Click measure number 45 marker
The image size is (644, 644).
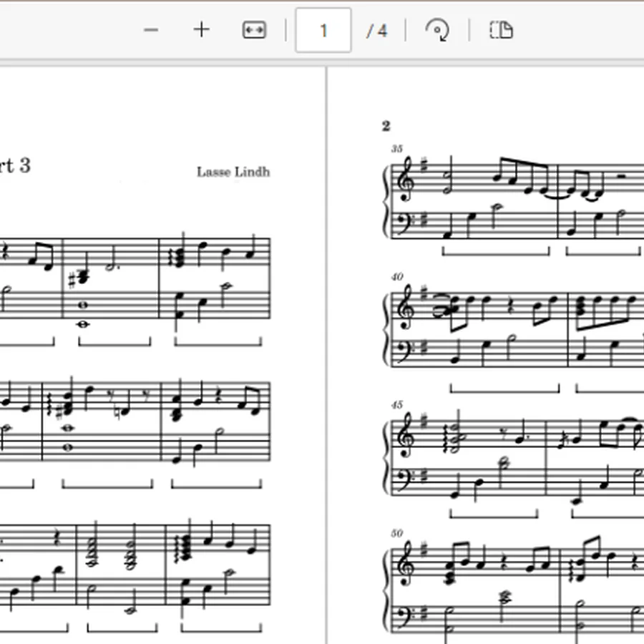coord(396,405)
